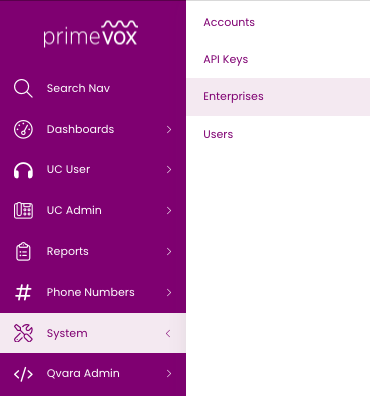Viewport: 370px width, 396px height.
Task: Collapse the System submenu arrow
Action: pos(168,333)
